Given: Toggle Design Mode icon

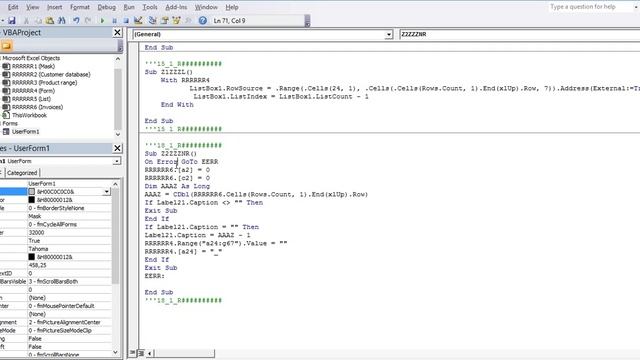Looking at the screenshot, I should [138, 20].
